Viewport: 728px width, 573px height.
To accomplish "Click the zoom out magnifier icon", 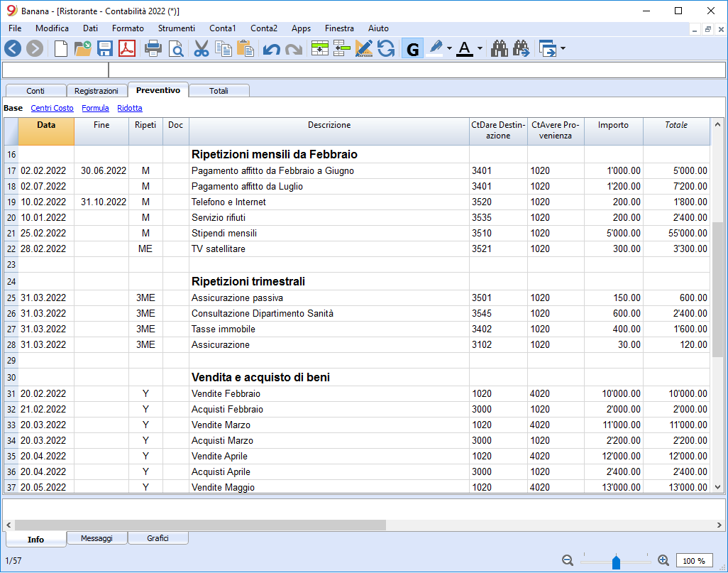I will [x=568, y=560].
